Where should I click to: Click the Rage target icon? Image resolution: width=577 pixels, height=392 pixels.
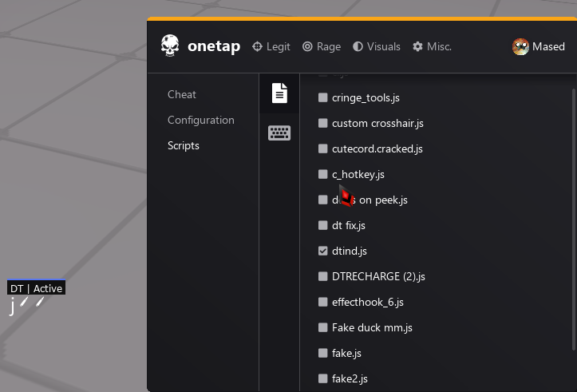pos(307,46)
